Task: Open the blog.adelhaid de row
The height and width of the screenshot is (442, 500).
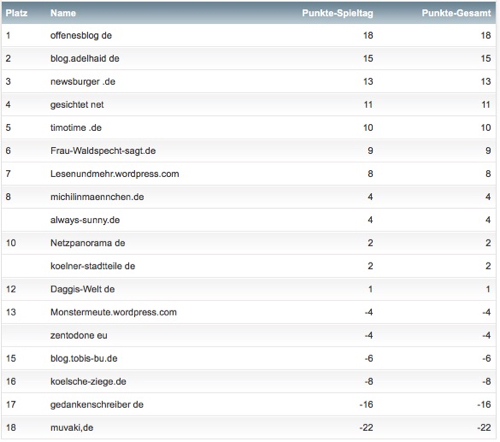Action: coord(249,58)
